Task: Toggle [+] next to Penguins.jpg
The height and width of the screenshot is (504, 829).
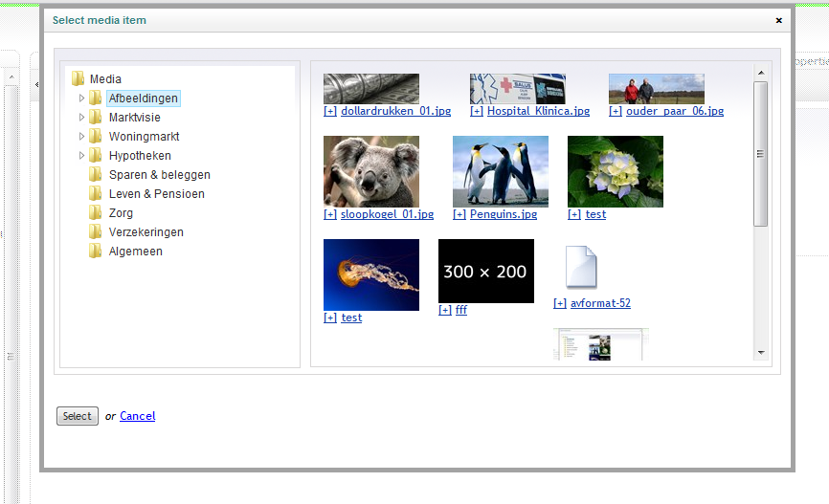Action: click(x=459, y=214)
